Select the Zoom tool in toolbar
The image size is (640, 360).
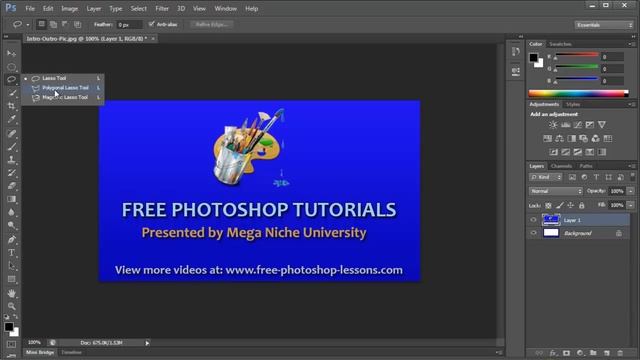point(11,306)
